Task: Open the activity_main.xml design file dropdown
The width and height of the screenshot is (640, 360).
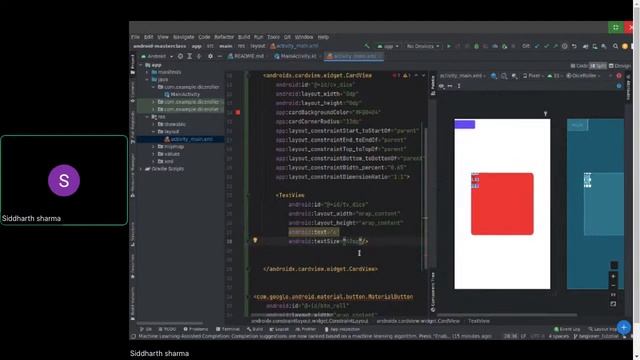Action: click(x=462, y=76)
